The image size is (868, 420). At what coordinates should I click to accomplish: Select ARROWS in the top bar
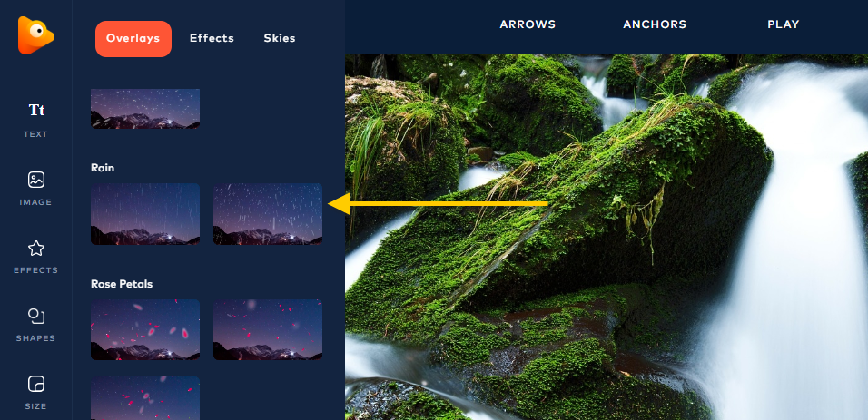(528, 24)
